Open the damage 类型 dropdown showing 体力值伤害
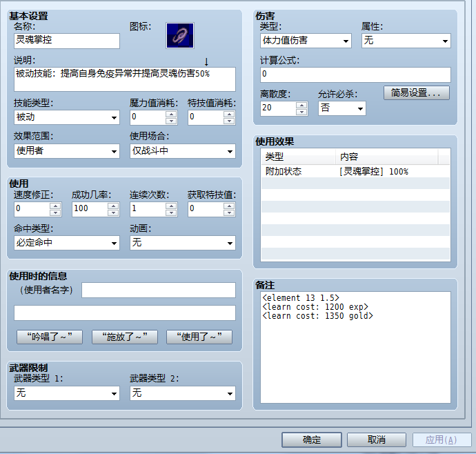476x454 pixels. click(x=306, y=41)
